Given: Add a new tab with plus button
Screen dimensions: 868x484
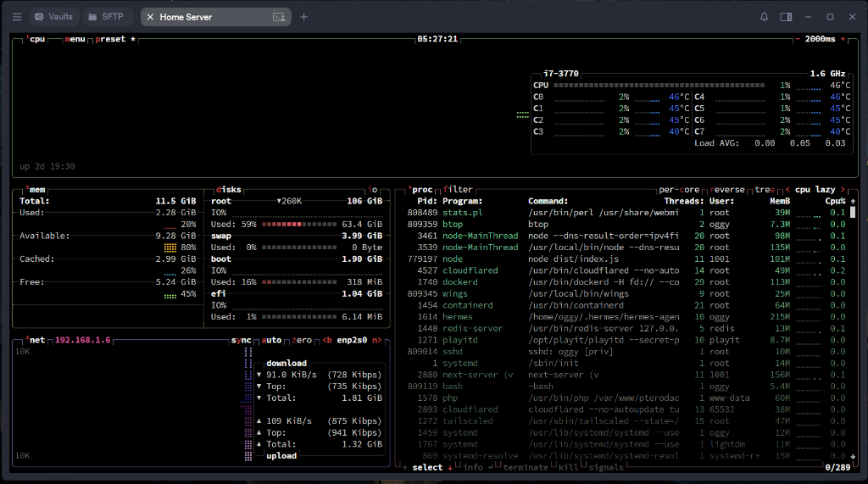Looking at the screenshot, I should click(x=304, y=17).
